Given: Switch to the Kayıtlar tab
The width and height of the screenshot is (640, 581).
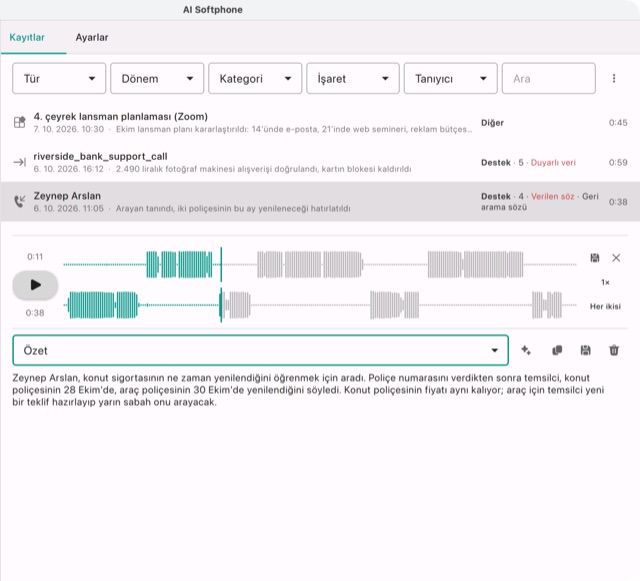Looking at the screenshot, I should (x=27, y=38).
